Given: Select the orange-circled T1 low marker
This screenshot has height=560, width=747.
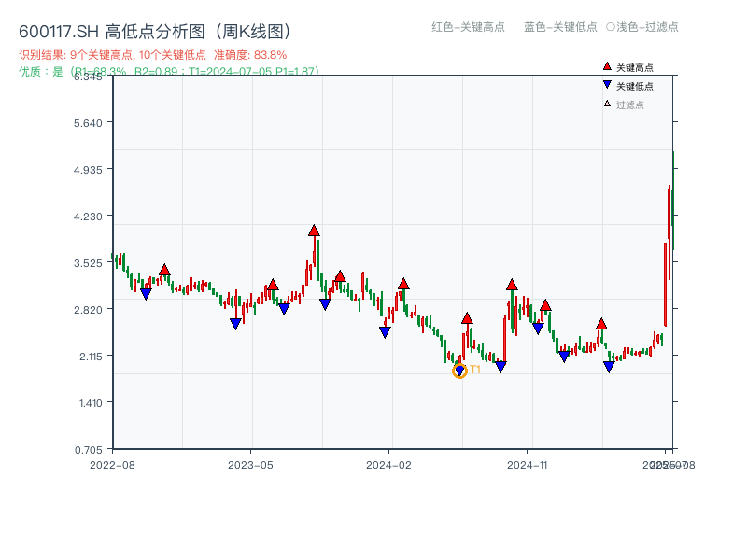Looking at the screenshot, I should pyautogui.click(x=459, y=371).
